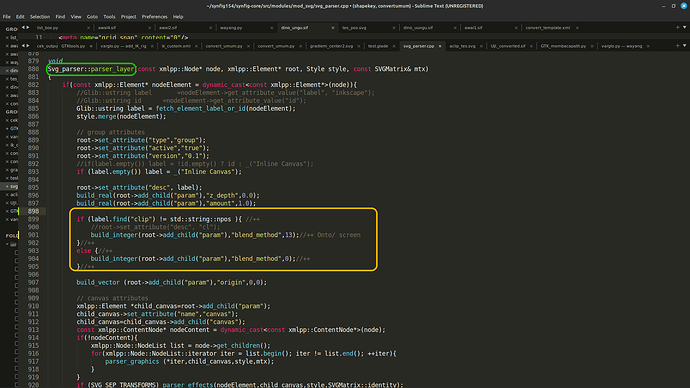Switch to the awal4.sif tab
Screen dimensions: 690x388
pyautogui.click(x=107, y=28)
